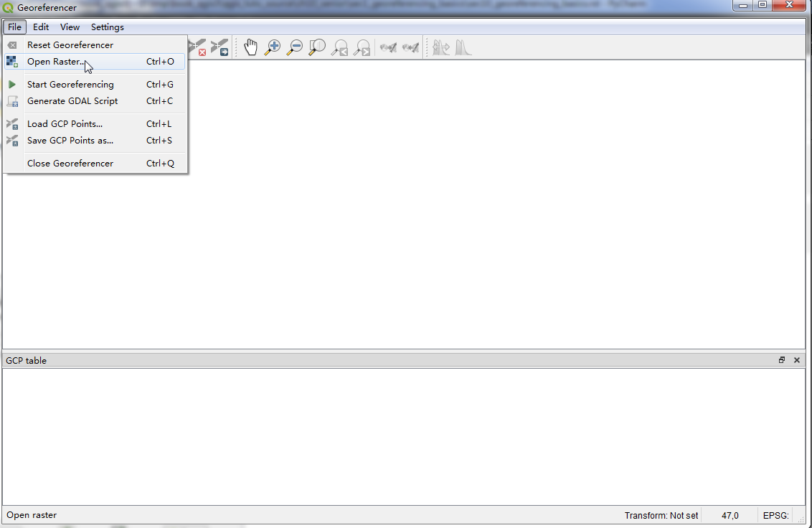Click the Delete GCP point toolbar icon
The image size is (812, 528).
pyautogui.click(x=197, y=47)
